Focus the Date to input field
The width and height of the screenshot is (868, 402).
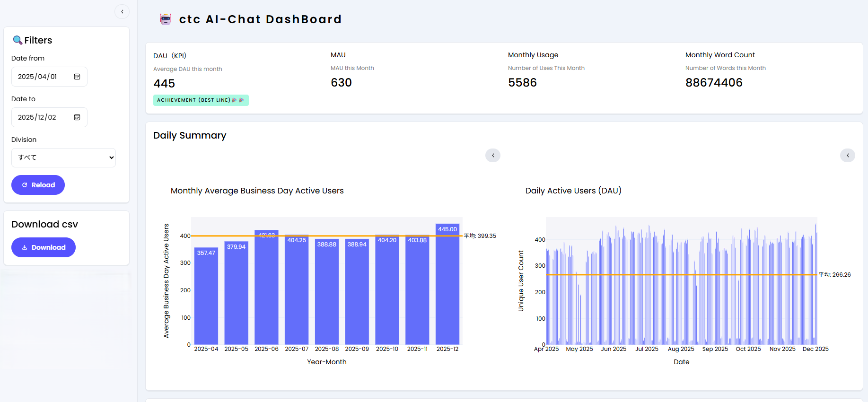coord(49,117)
